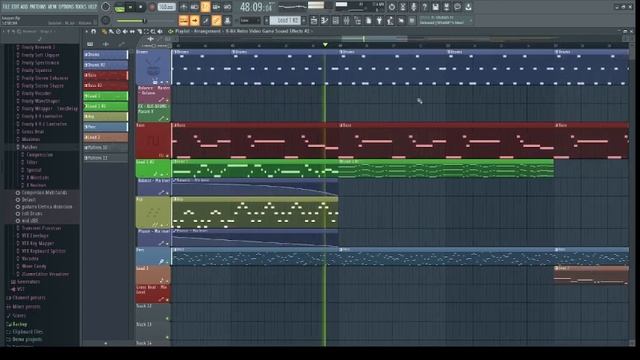The image size is (640, 360).
Task: Select Gross Beat in the browser list
Action: tap(33, 132)
